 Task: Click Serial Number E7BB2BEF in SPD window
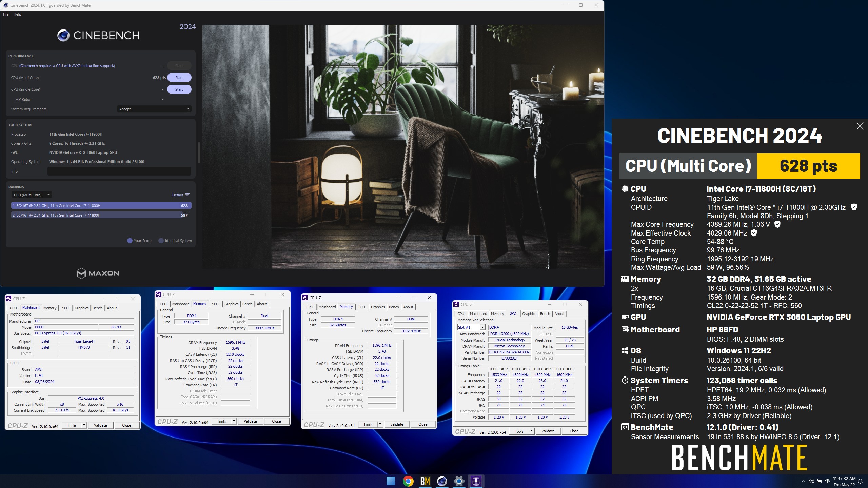[509, 358]
